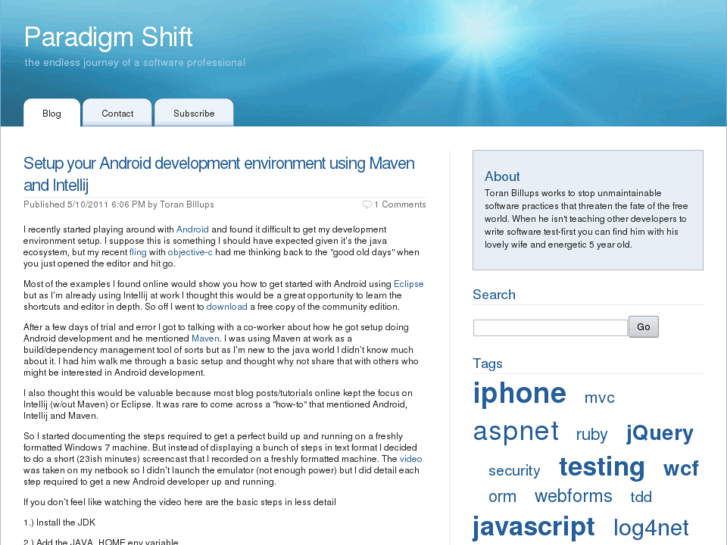727x545 pixels.
Task: Click the published date text 5/10/2011
Action: (88, 205)
